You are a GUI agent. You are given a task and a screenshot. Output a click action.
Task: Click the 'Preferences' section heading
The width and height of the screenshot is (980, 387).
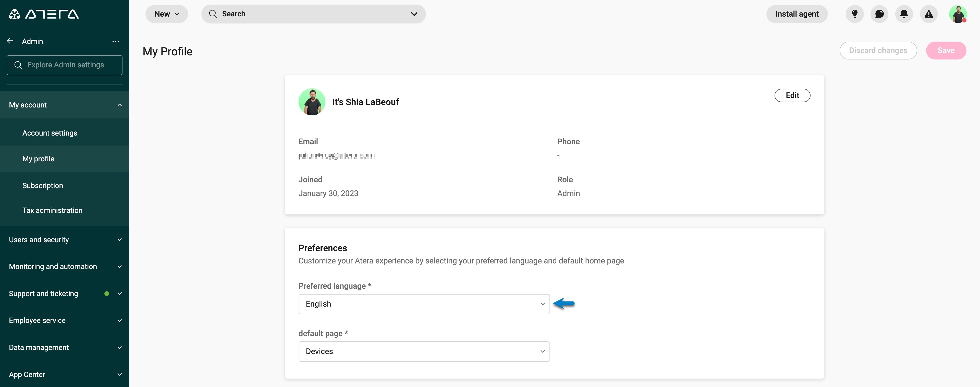click(323, 248)
